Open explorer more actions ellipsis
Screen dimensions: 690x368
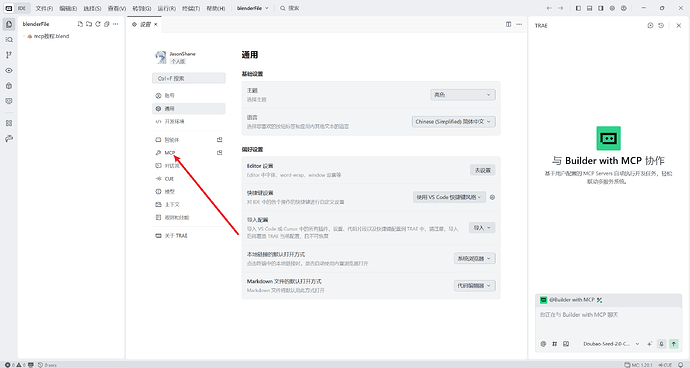(116, 24)
